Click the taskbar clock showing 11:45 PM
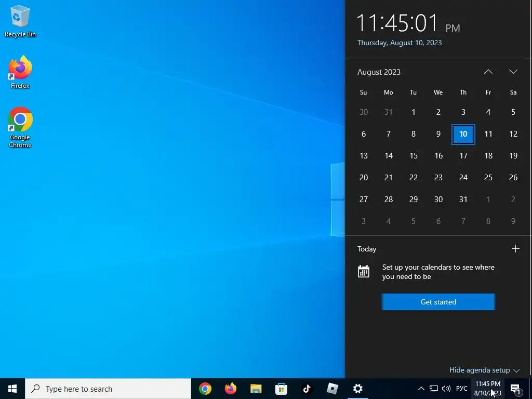Viewport: 532px width, 399px height. point(487,389)
